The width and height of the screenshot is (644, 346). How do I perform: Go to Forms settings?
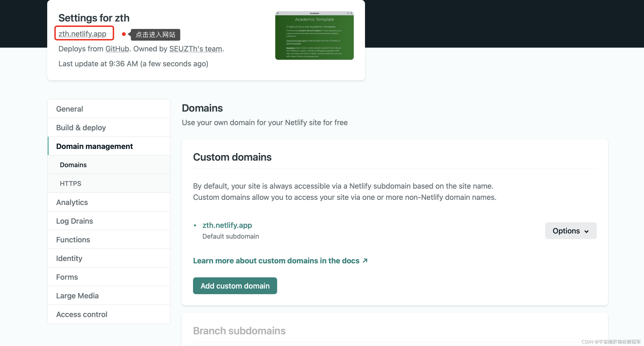tap(67, 277)
